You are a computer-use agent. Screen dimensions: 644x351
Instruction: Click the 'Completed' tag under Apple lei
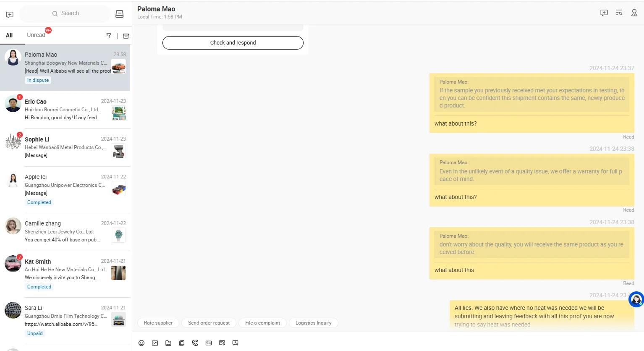(39, 202)
